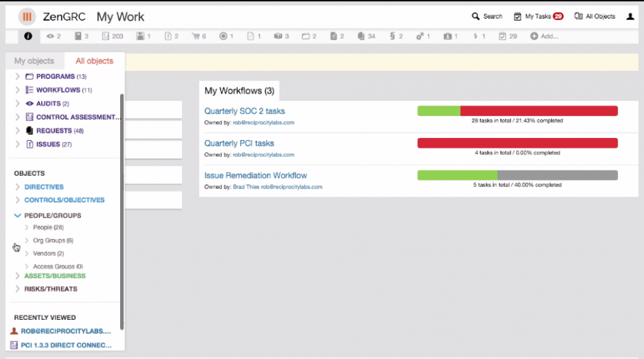The height and width of the screenshot is (359, 644).
Task: Open the Quarterly SOC 2 tasks workflow
Action: [244, 111]
